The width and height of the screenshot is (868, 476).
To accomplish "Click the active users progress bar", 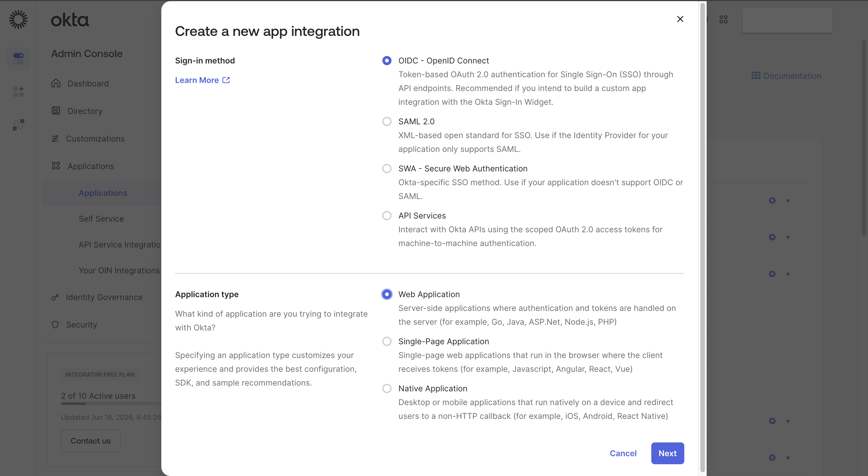I will point(111,404).
